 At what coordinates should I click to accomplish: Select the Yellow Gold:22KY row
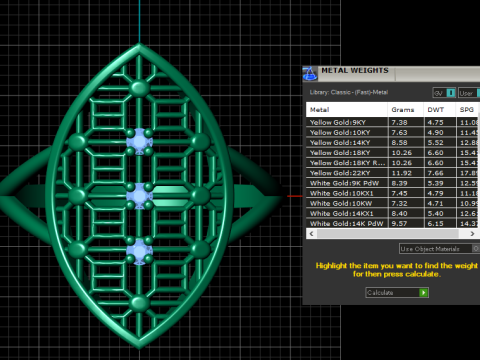392,173
